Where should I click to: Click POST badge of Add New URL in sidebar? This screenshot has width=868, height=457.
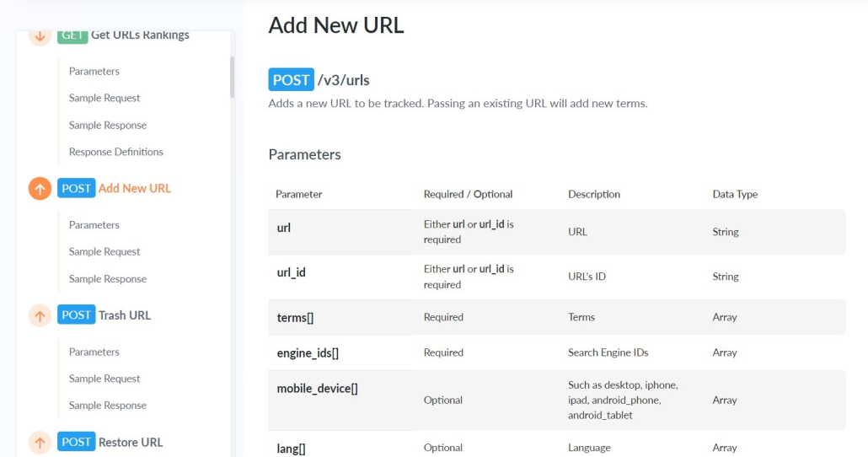click(x=77, y=188)
